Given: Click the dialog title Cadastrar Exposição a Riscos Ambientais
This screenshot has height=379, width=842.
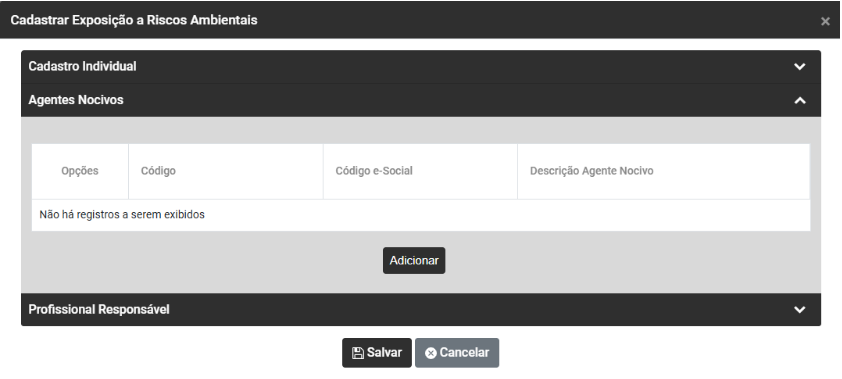Looking at the screenshot, I should pos(134,20).
